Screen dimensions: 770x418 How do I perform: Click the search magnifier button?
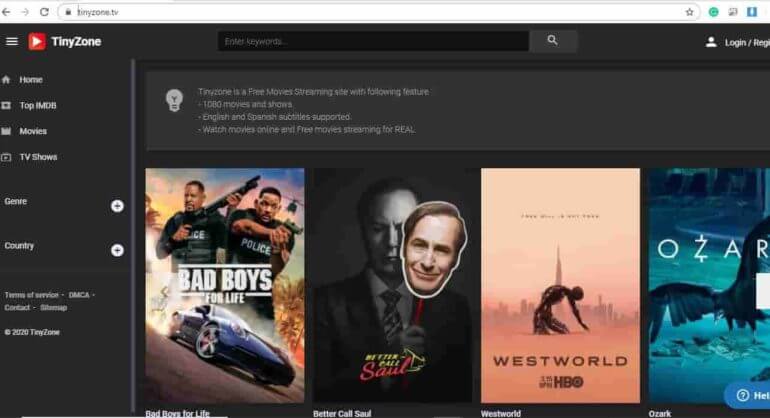point(552,41)
